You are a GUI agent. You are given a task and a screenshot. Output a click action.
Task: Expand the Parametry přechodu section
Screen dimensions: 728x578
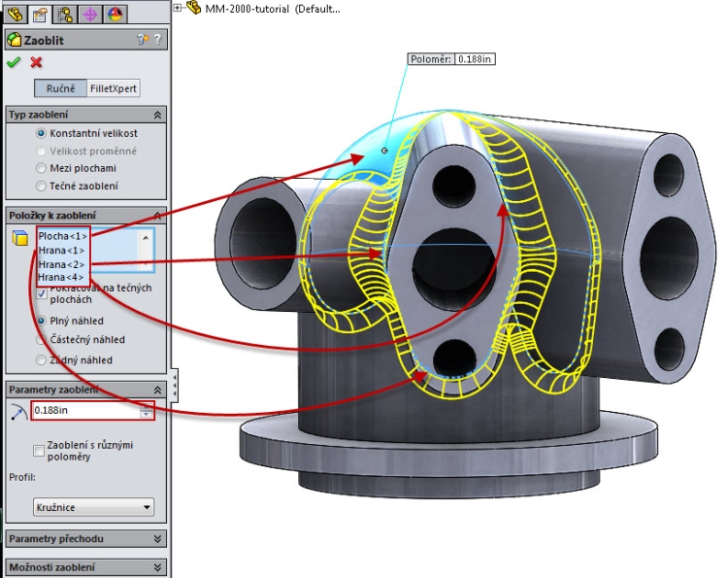(157, 538)
